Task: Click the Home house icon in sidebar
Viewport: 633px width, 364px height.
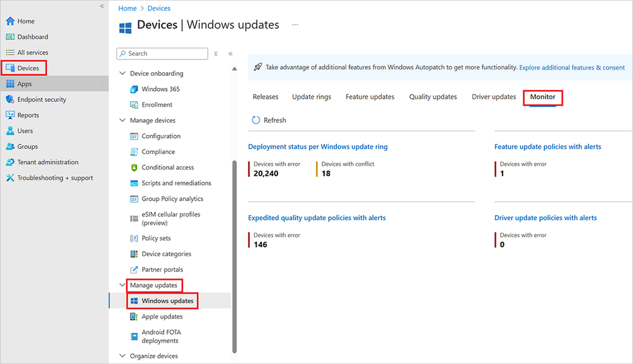Action: point(10,21)
